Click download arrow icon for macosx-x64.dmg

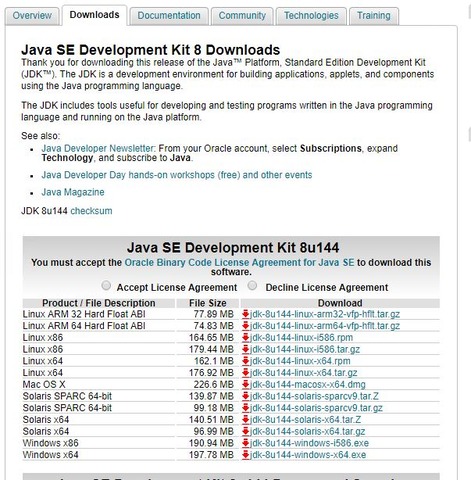coord(246,384)
